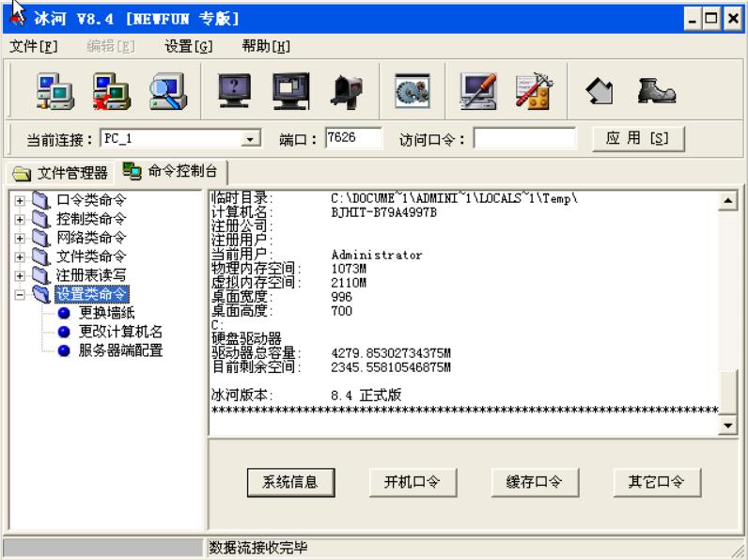Click computer name BJHIT-B79A4997B in output
This screenshot has width=748, height=560.
tap(383, 212)
